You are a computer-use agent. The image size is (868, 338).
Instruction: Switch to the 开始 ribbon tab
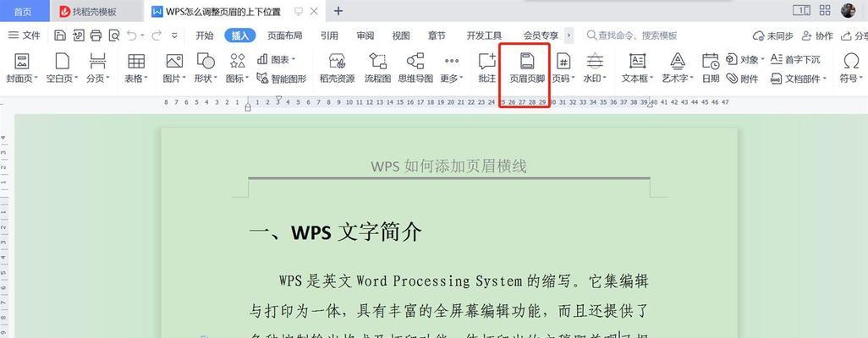pos(204,35)
